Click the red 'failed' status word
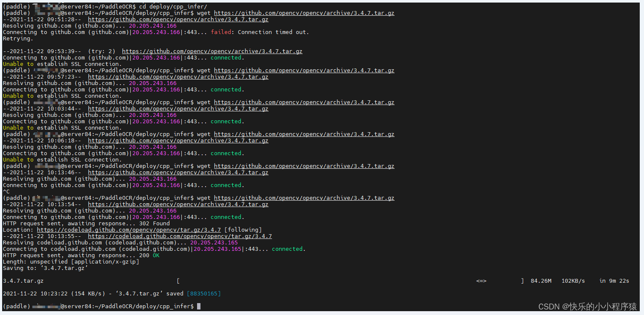This screenshot has width=644, height=315. [x=221, y=32]
